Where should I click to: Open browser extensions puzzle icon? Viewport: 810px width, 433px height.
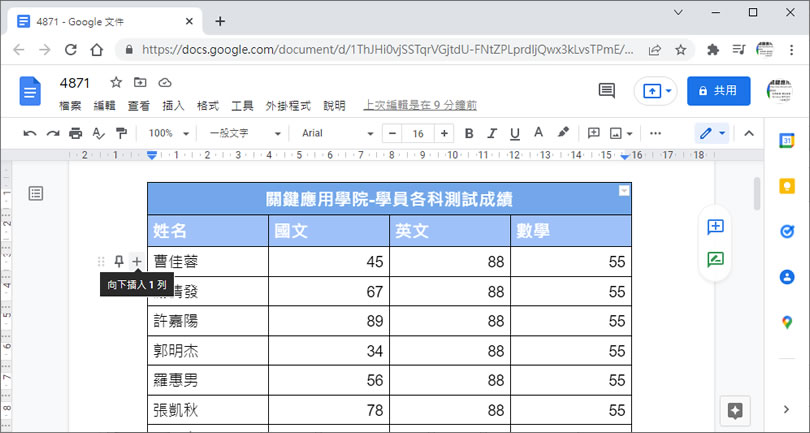[x=713, y=50]
